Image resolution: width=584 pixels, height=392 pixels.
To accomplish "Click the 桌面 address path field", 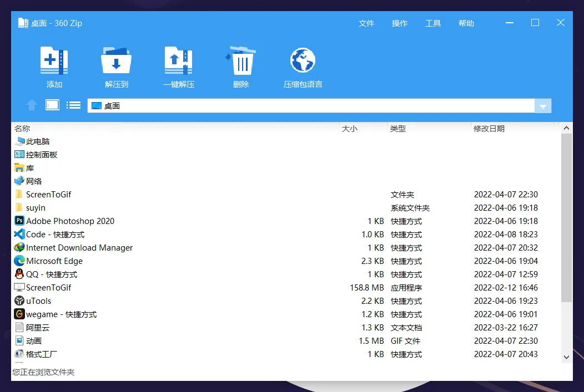I will coord(311,106).
